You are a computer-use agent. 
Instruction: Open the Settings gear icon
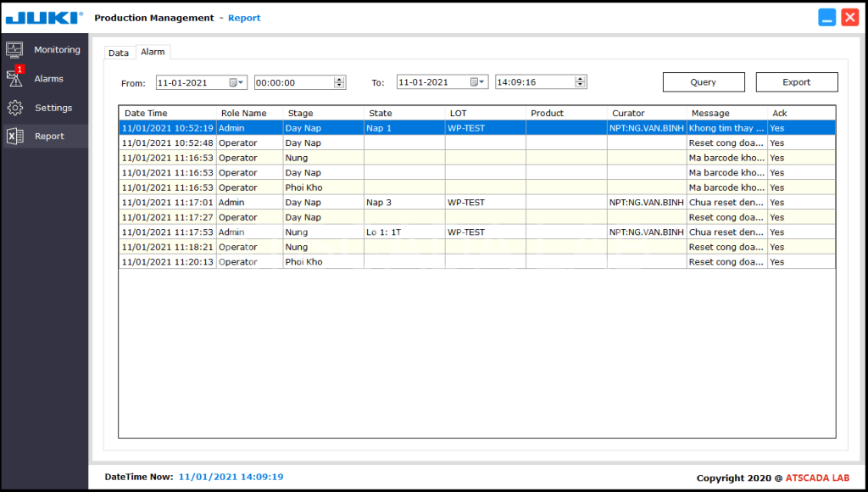(x=15, y=108)
